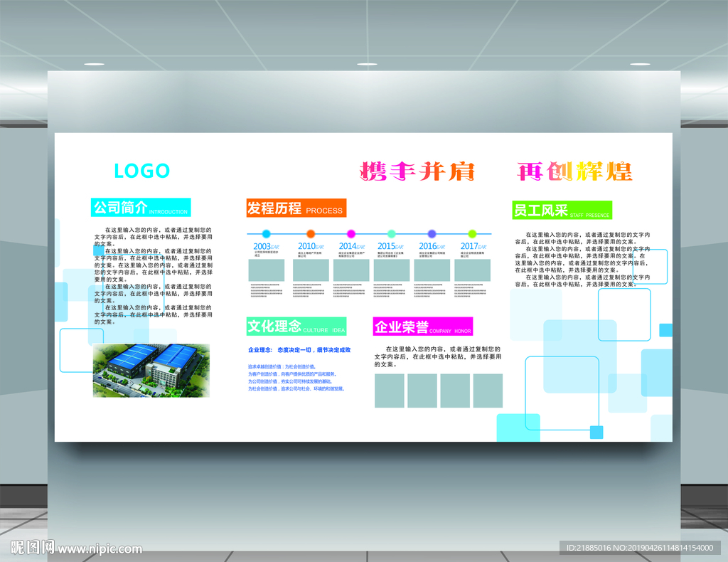Click the 2015 timeline teal dot
Screen dimensions: 728x562
pyautogui.click(x=392, y=233)
